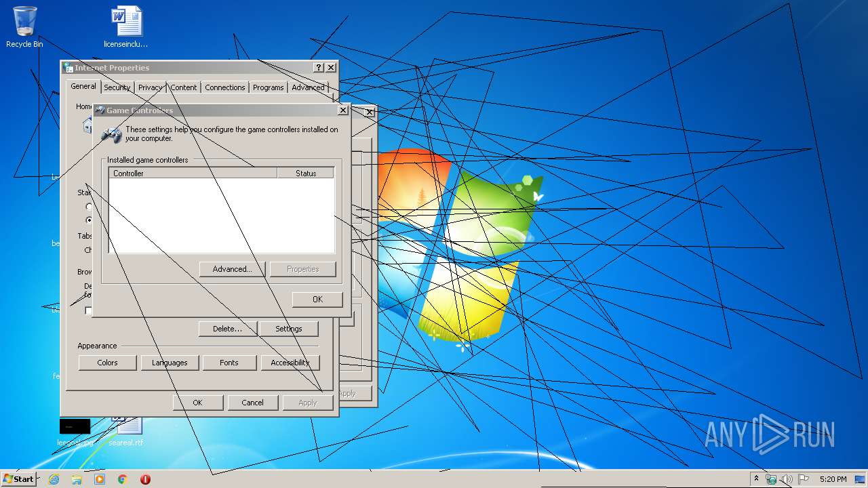Image resolution: width=868 pixels, height=488 pixels.
Task: Click the 5:20 PM taskbar clock
Action: tap(833, 479)
